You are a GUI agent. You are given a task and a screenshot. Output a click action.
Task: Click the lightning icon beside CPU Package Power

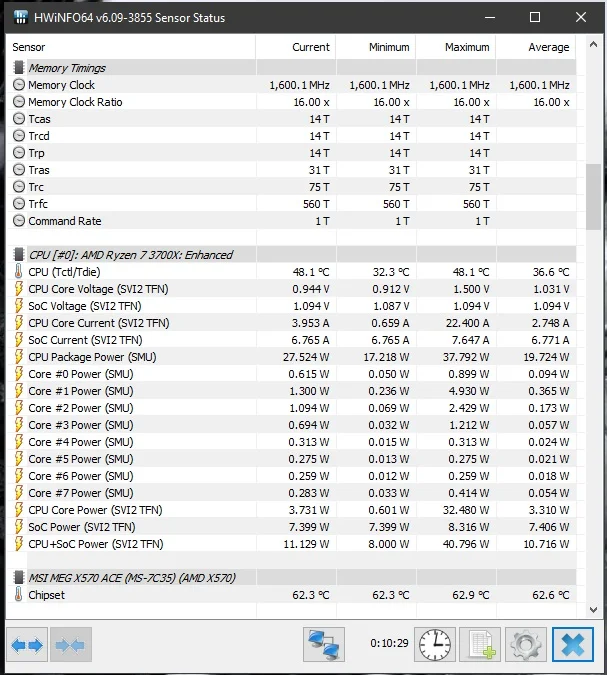19,357
